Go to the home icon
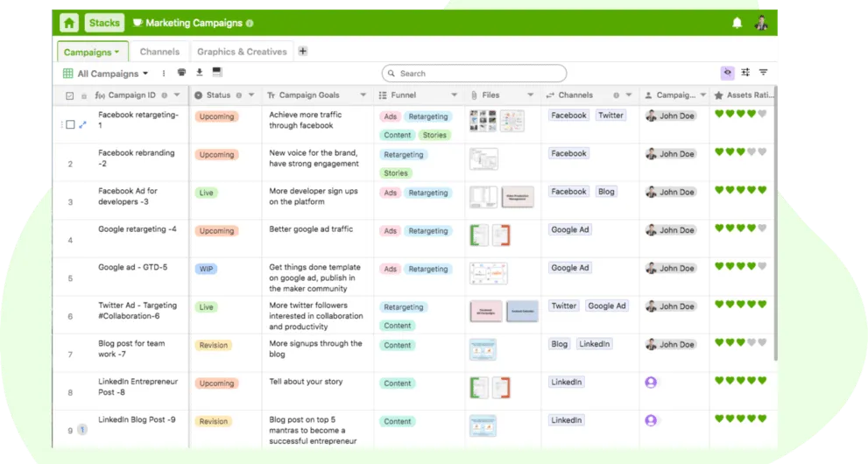This screenshot has height=464, width=868. pyautogui.click(x=69, y=23)
